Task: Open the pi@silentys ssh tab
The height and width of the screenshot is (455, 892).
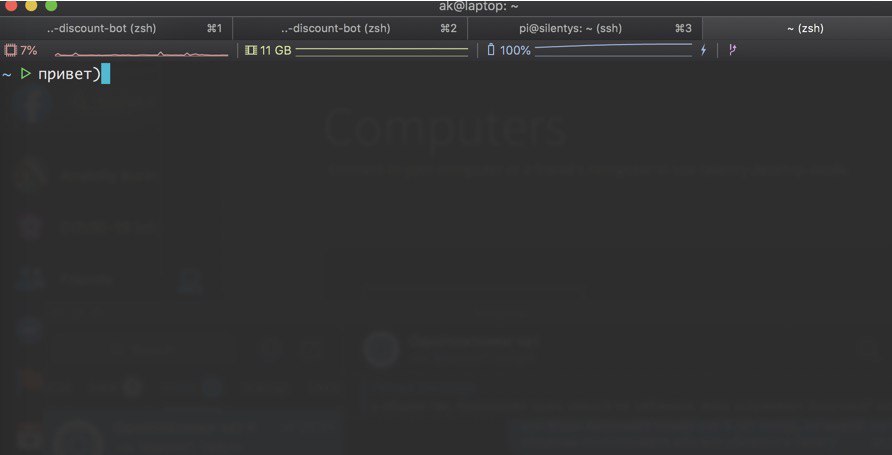Action: click(585, 28)
